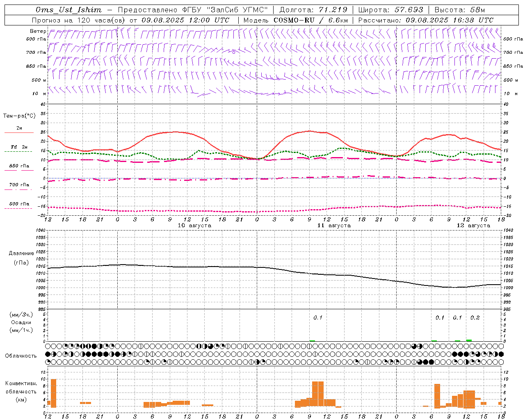Select the (мм/1ч.) precipitation unit label

21,330
